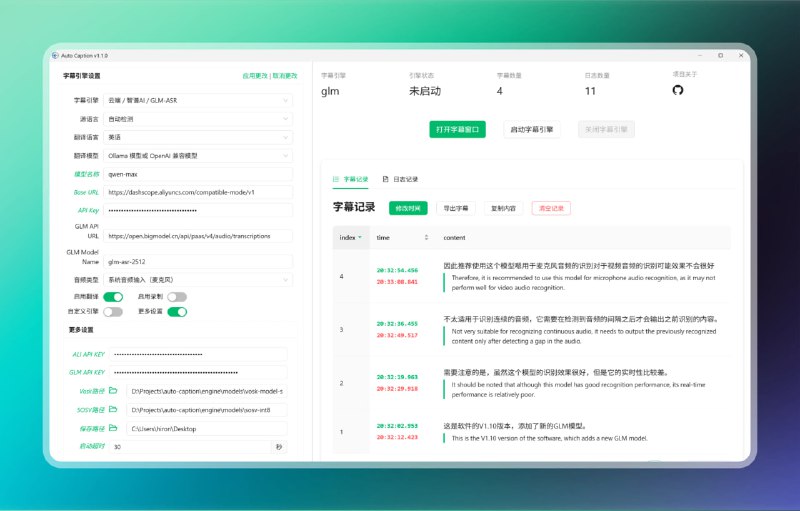Screen dimensions: 800x511
Task: Click the 字幕记录 tab list icon
Action: tap(336, 179)
